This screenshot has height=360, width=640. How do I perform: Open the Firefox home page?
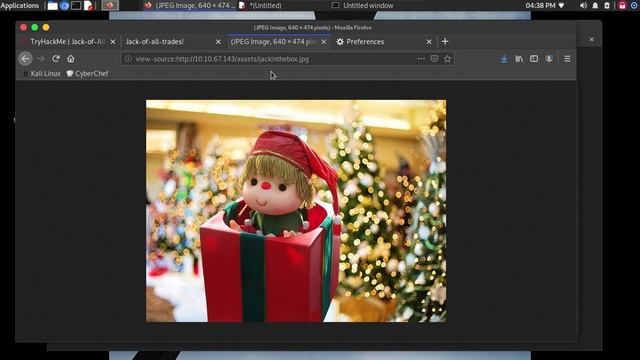click(71, 59)
